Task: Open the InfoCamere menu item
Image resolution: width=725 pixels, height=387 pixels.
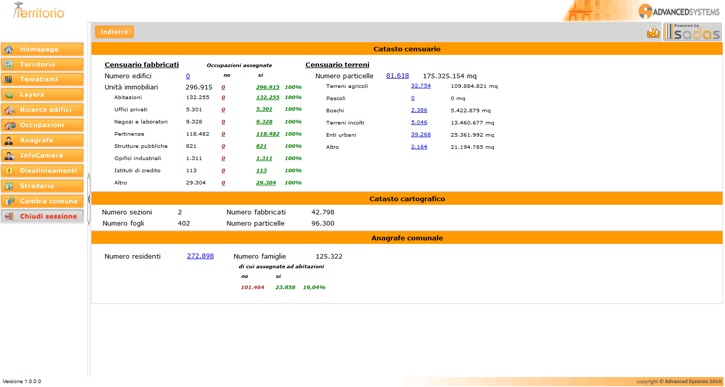Action: (x=42, y=156)
